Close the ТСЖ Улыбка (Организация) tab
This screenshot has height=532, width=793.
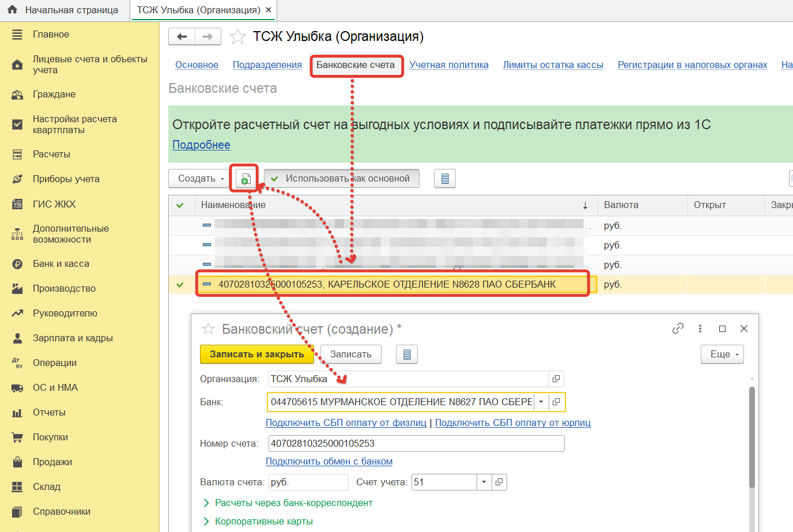click(x=269, y=10)
